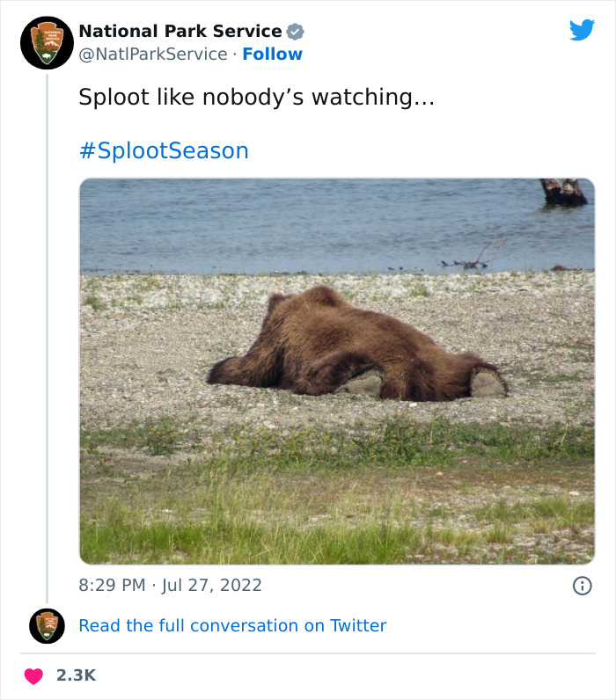Click the small avatar beside the conversation link
This screenshot has width=616, height=700.
(47, 625)
